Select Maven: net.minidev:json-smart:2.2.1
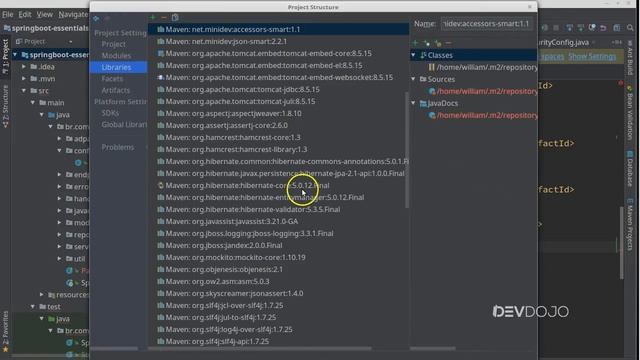 [x=278, y=41]
